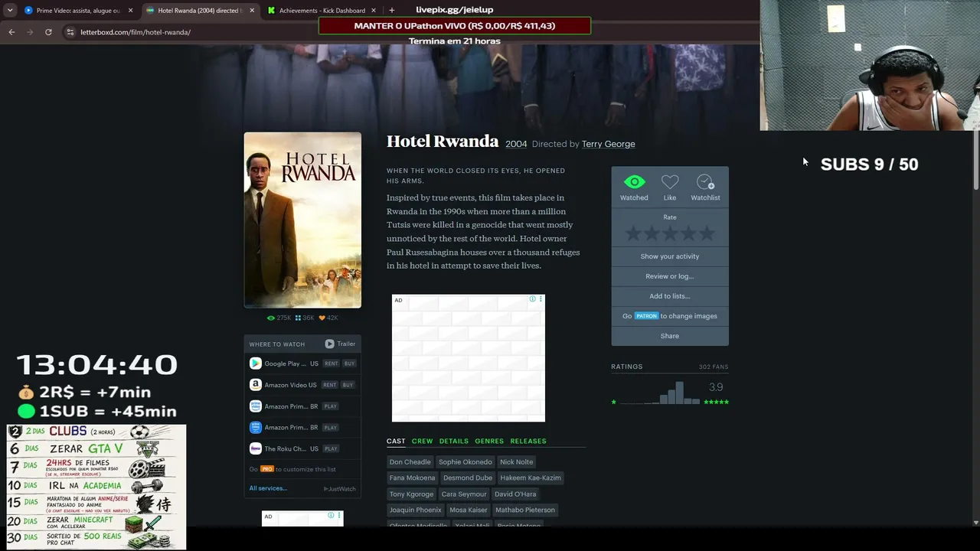Open director Terry George's page
Screen dimensions: 980x551
(x=608, y=144)
